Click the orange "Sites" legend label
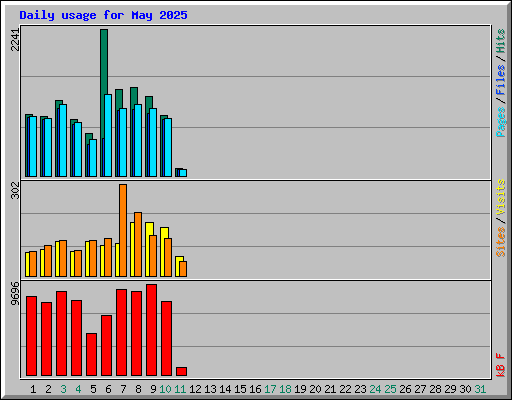512x400 pixels. pos(501,241)
